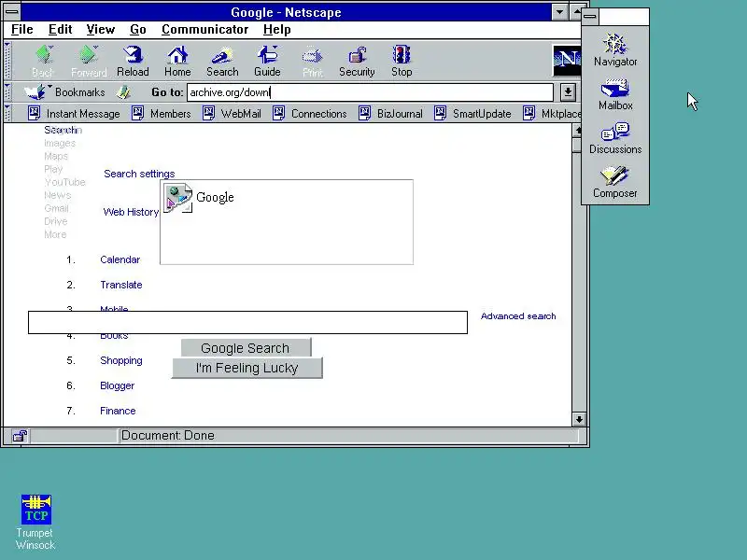
Task: Expand the Go to location history dropdown
Action: pyautogui.click(x=568, y=92)
